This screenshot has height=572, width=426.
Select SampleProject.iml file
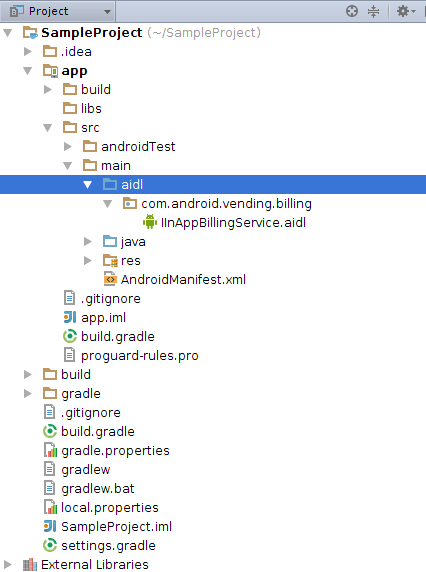click(117, 527)
